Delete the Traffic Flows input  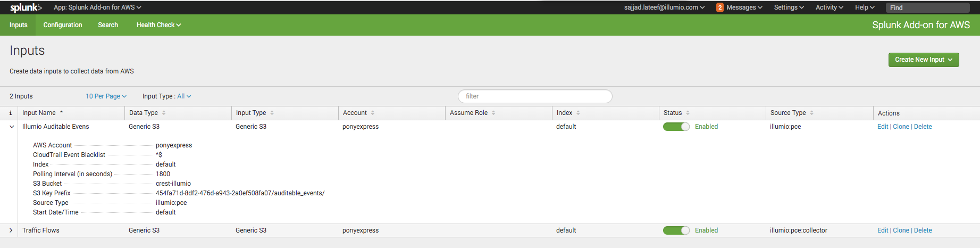[x=923, y=230]
